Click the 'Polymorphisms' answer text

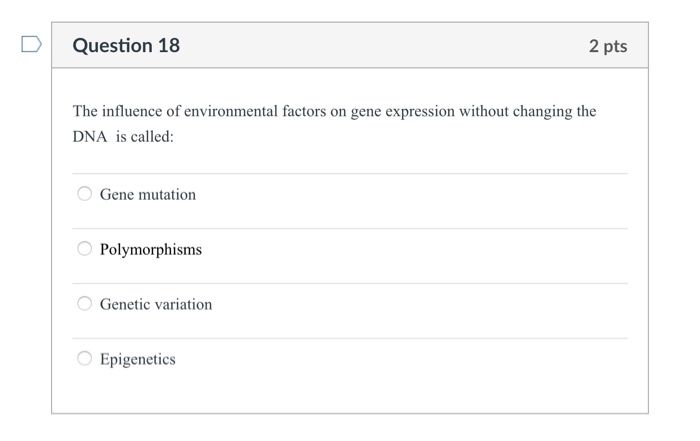click(151, 249)
